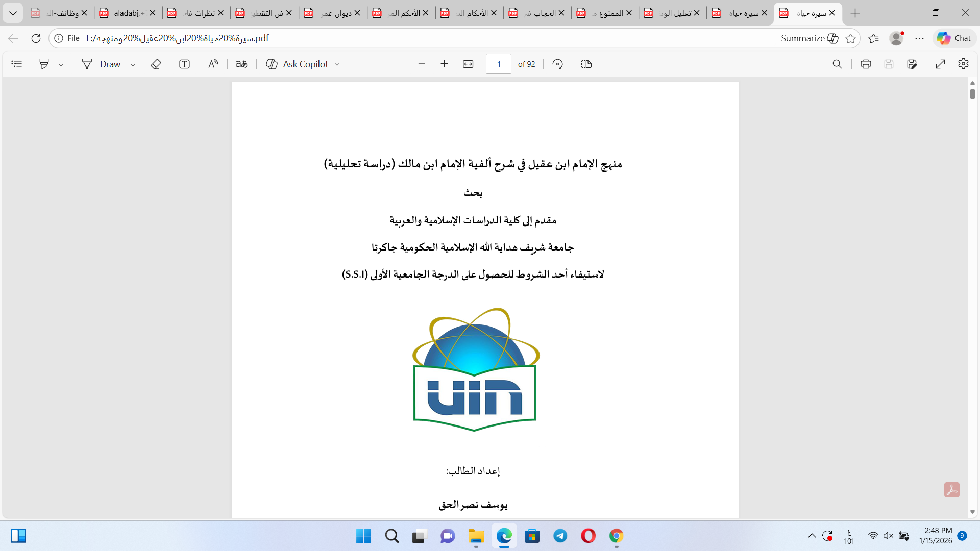Toggle Fit to width
The height and width of the screenshot is (551, 980).
(468, 64)
